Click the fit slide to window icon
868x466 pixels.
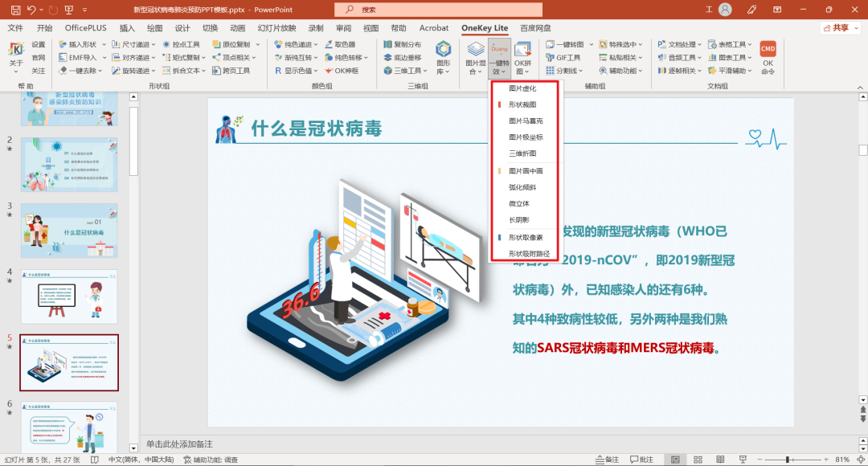[x=861, y=460]
